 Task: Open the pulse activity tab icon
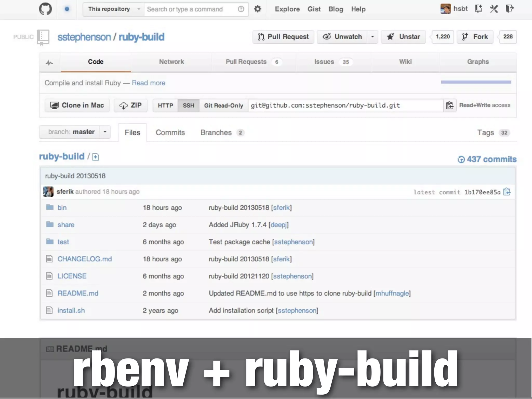pos(49,62)
